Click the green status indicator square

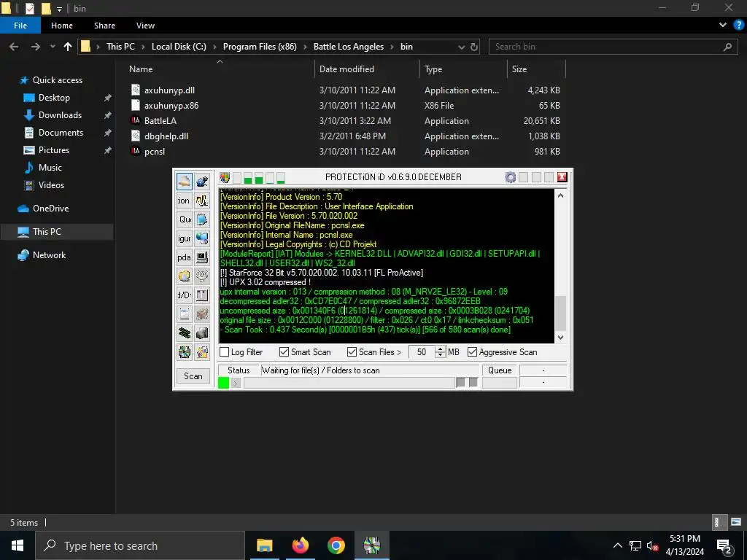tap(223, 382)
